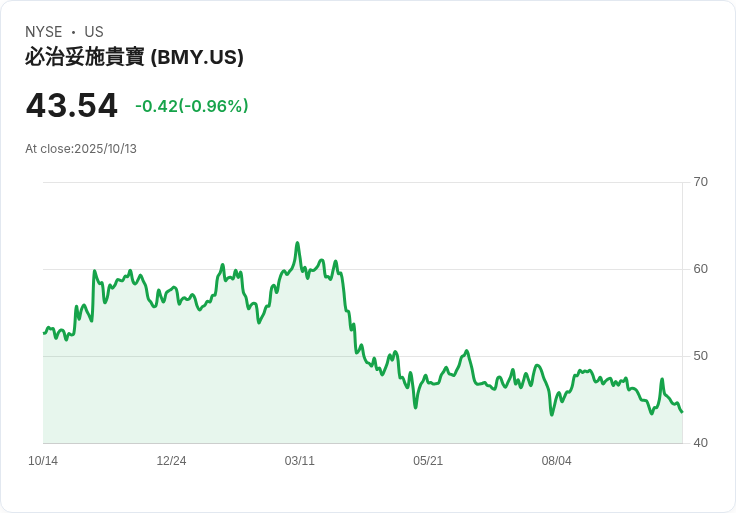
Task: Open the BMY.US stock title
Action: pos(134,57)
